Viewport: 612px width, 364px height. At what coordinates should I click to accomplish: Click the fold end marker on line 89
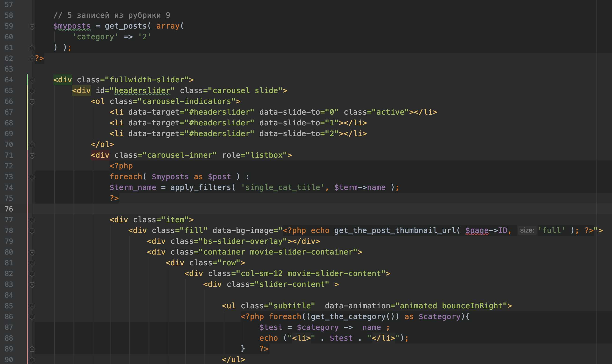32,349
